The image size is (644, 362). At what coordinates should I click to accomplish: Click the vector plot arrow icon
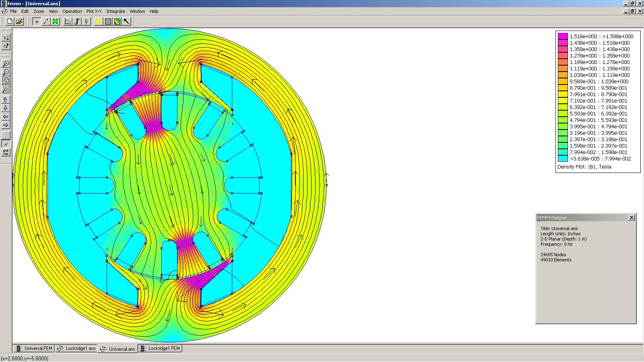[x=126, y=22]
